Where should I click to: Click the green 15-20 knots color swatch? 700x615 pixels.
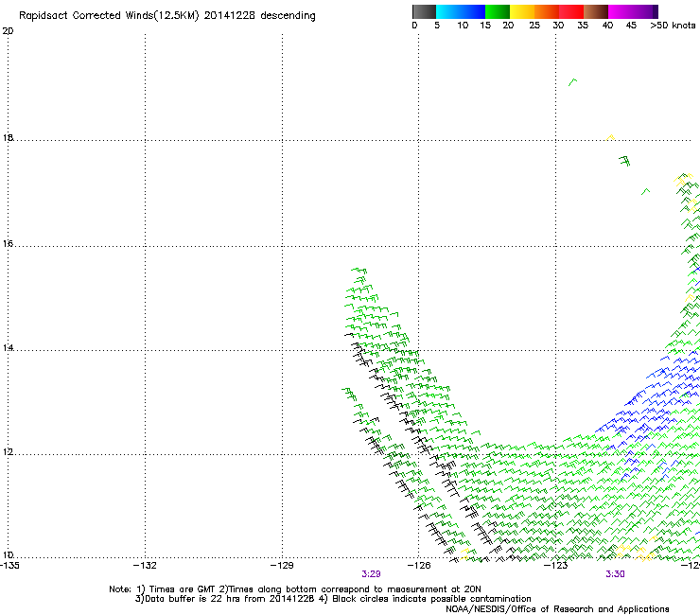click(x=498, y=11)
